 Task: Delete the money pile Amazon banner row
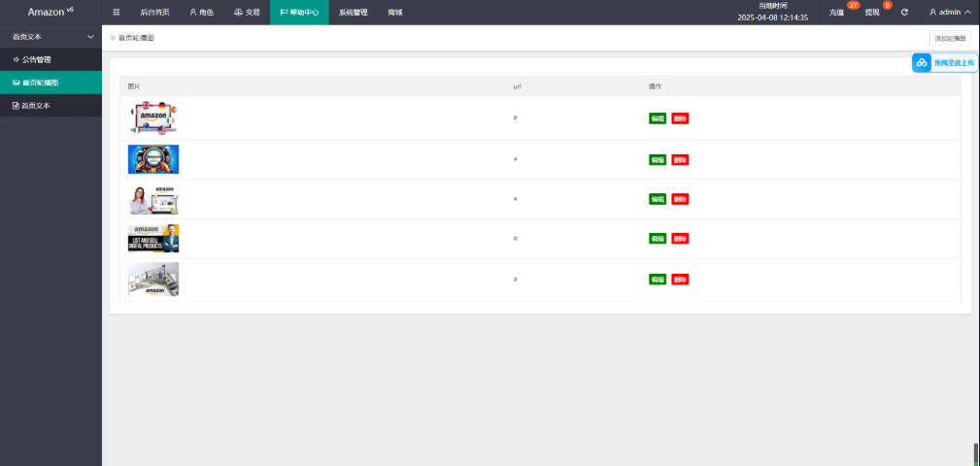[680, 280]
